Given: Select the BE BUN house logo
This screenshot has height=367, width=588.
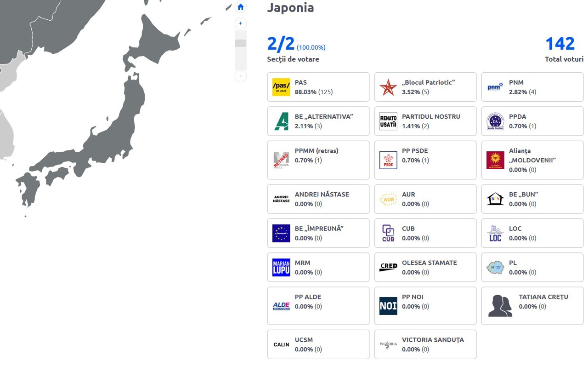Looking at the screenshot, I should point(495,199).
